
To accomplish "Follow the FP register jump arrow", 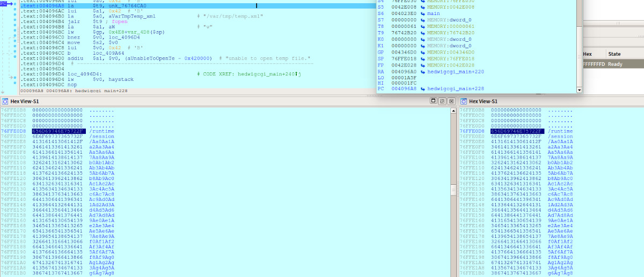I will pyautogui.click(x=423, y=65).
